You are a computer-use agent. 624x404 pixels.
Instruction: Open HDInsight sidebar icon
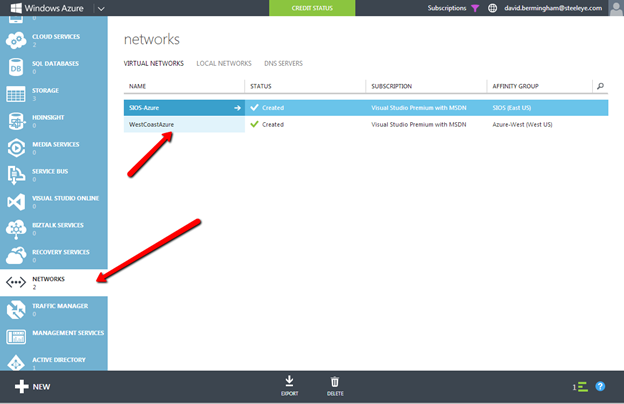16,122
